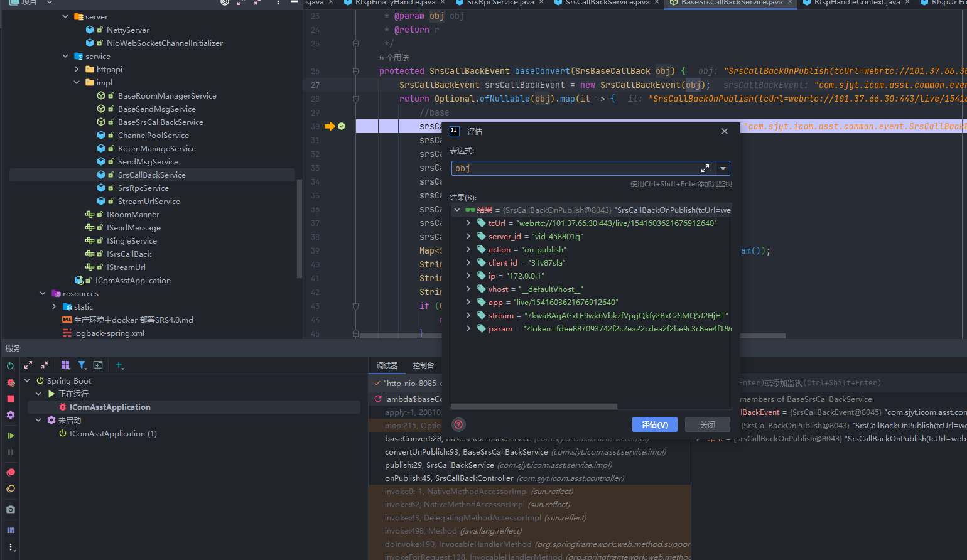The height and width of the screenshot is (560, 967).
Task: Click Add Service plus icon
Action: pos(119,365)
